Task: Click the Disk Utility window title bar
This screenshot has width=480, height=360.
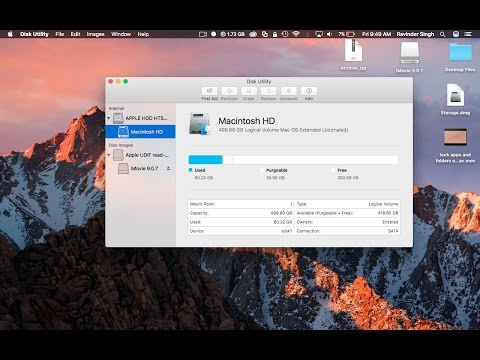Action: [259, 81]
